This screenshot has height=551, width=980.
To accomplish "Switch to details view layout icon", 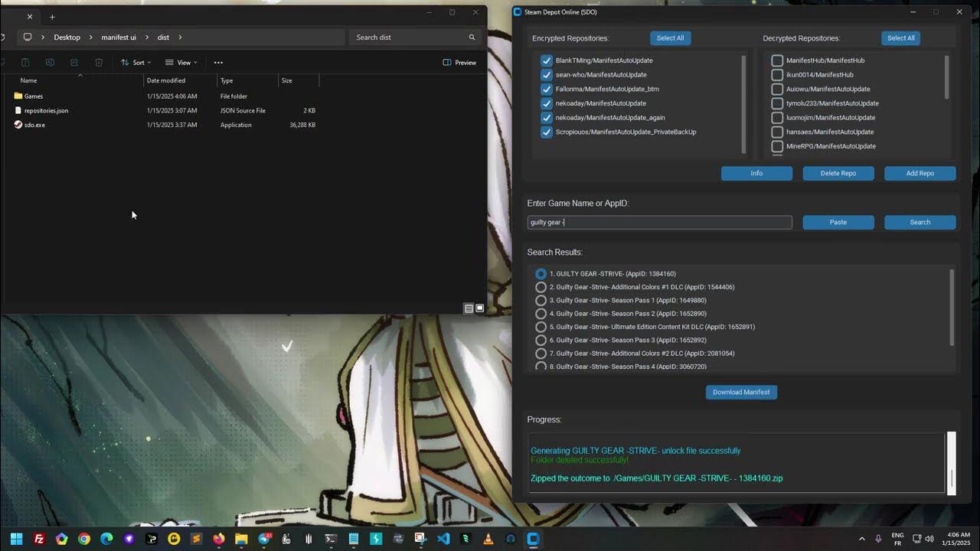I will coord(469,308).
